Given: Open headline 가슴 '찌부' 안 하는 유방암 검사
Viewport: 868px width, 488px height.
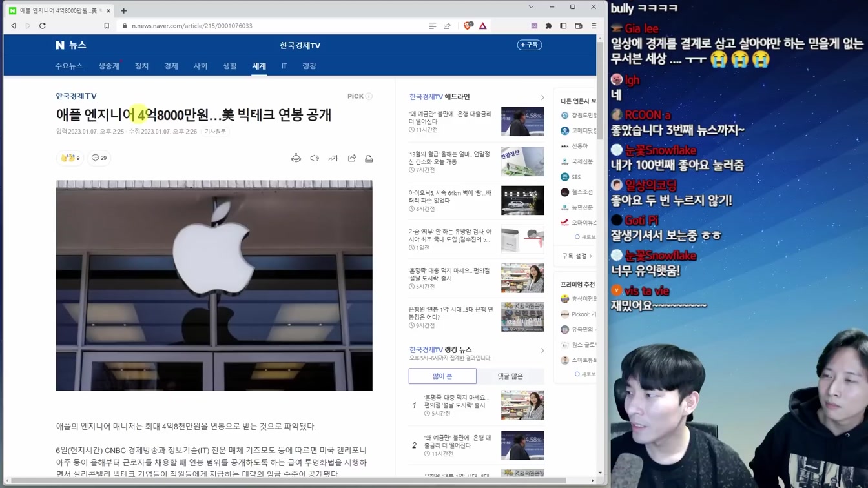Looking at the screenshot, I should point(450,236).
